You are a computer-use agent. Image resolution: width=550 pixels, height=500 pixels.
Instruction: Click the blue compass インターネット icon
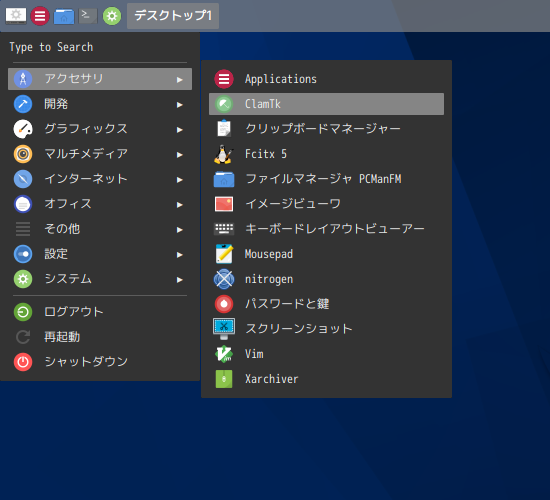[23, 179]
